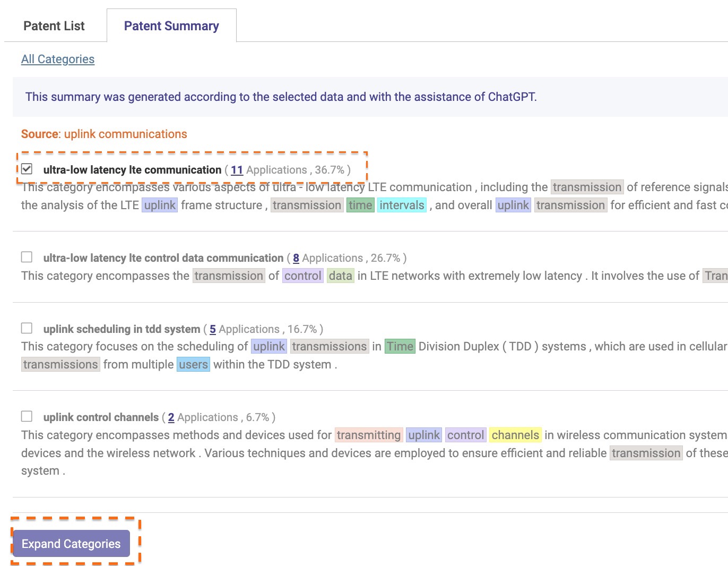Click the highlighted 'data' keyword
This screenshot has width=728, height=566.
pos(340,276)
